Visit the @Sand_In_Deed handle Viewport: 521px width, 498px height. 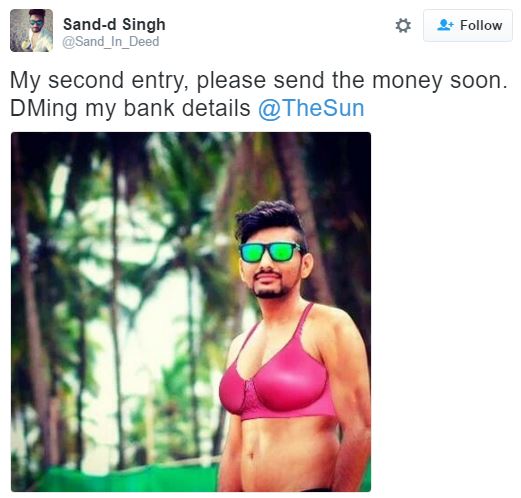(x=111, y=42)
